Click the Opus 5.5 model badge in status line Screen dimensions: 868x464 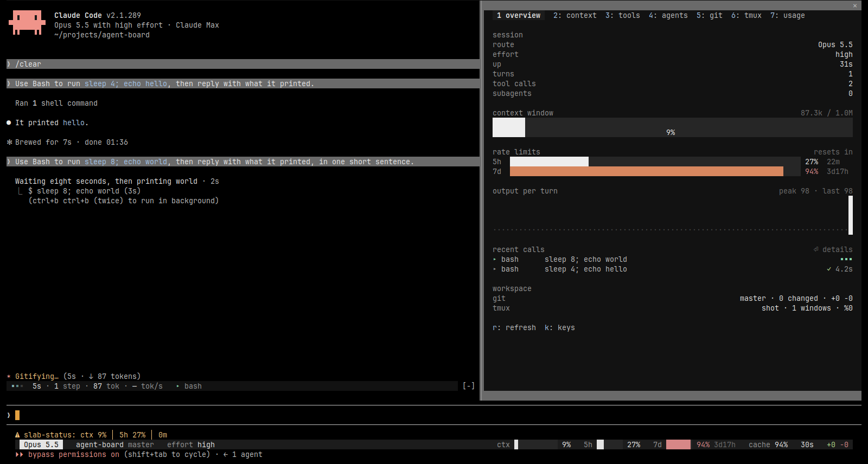(x=41, y=444)
